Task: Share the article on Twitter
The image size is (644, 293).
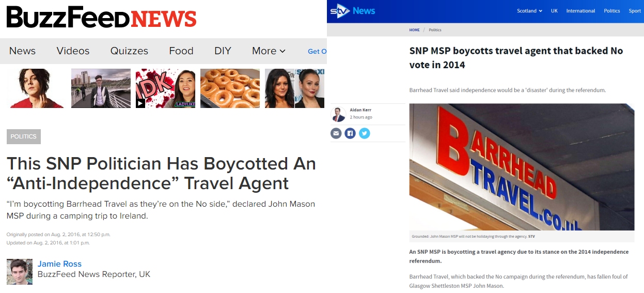Action: pyautogui.click(x=365, y=133)
